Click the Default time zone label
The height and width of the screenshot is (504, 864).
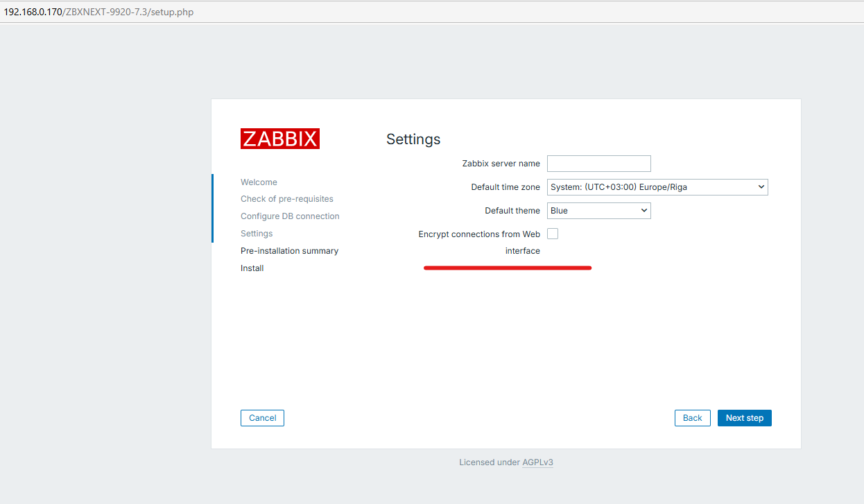click(x=506, y=187)
